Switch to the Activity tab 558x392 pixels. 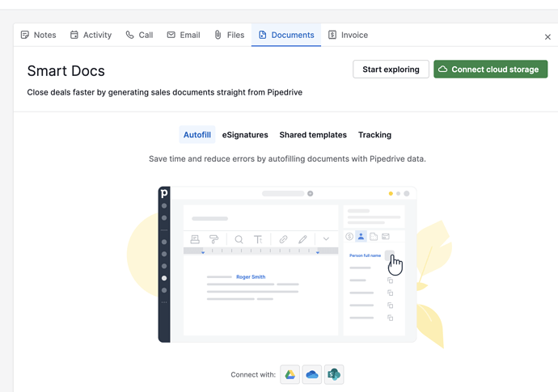point(91,35)
